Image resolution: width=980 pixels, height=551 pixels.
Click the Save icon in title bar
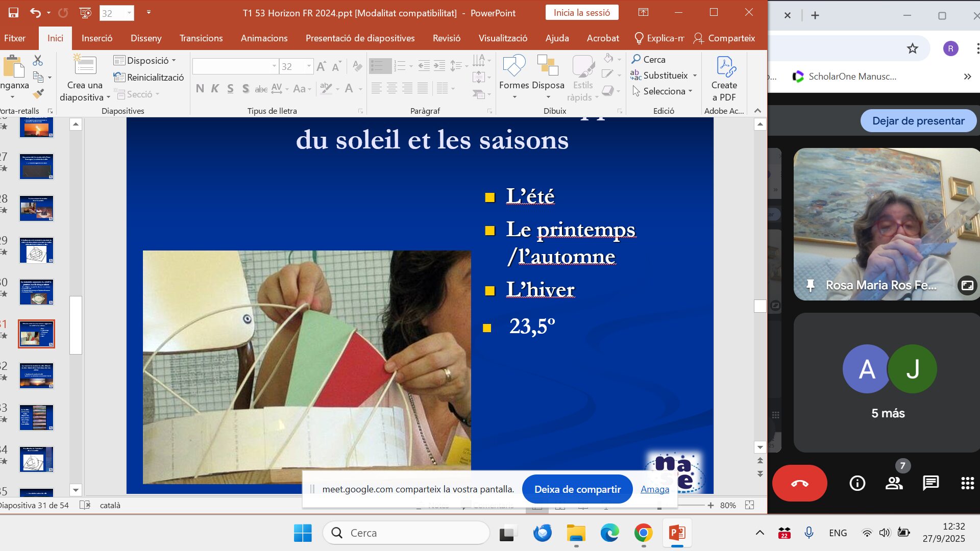coord(13,13)
